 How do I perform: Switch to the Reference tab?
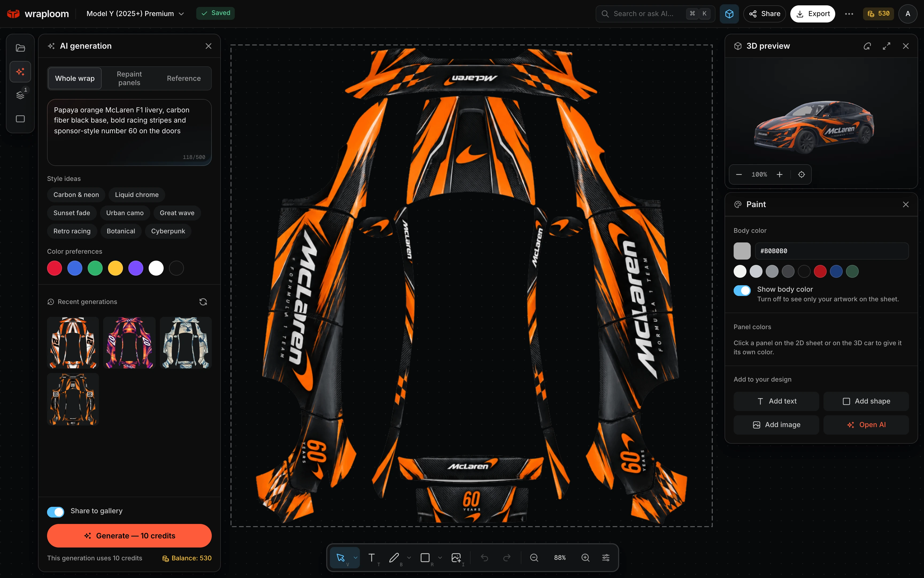184,78
